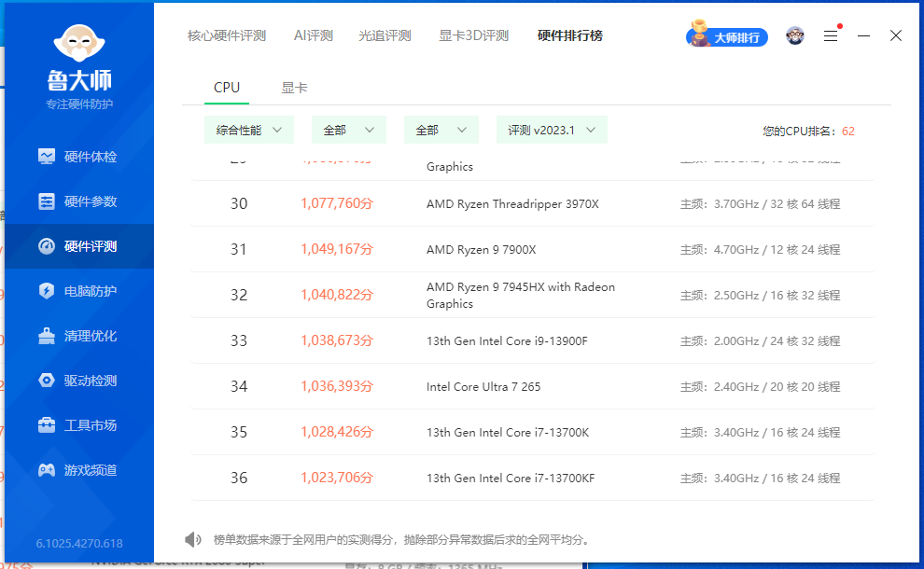Click version number 6.1025.4270.618
This screenshot has height=569, width=924.
tap(79, 543)
